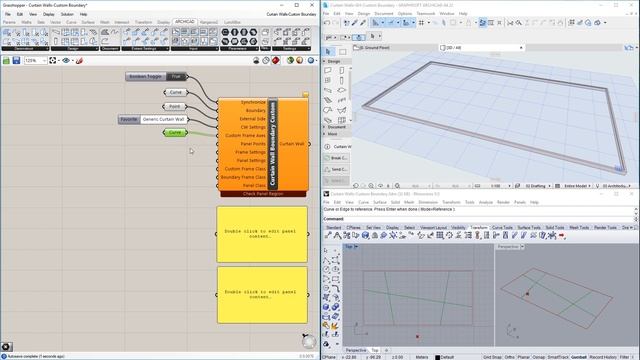Open the Transform tab in Rhino toolbar
The width and height of the screenshot is (640, 360).
[479, 227]
